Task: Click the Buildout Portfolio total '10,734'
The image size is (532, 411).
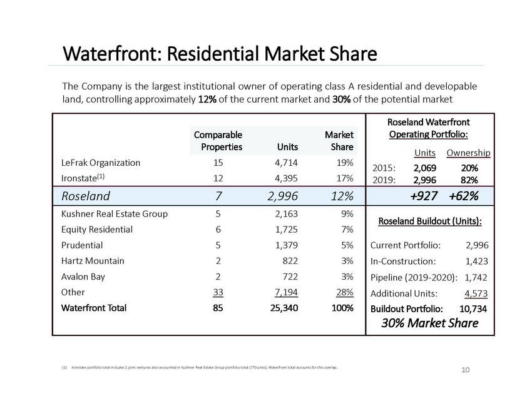Action: click(x=473, y=309)
